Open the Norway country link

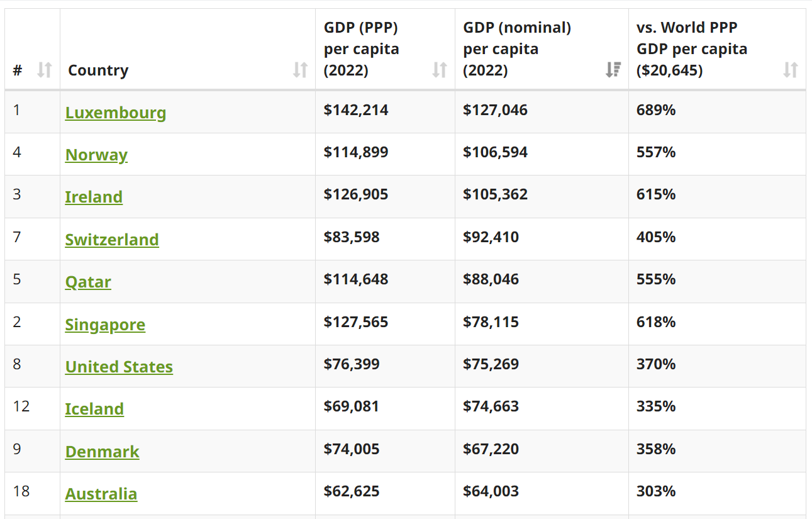[x=96, y=155]
